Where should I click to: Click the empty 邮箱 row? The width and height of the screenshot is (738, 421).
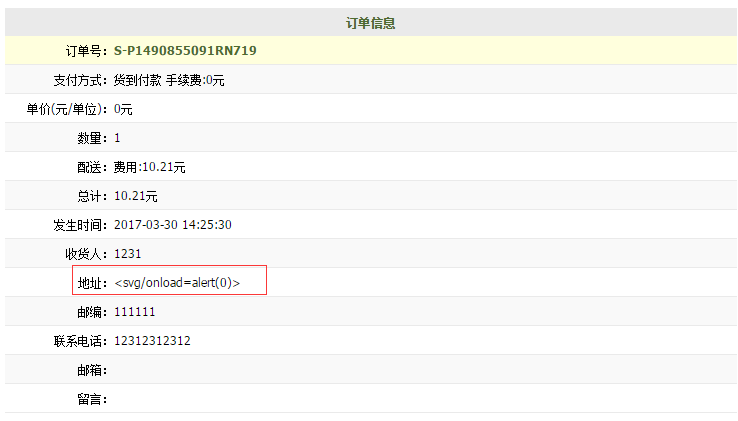point(371,370)
